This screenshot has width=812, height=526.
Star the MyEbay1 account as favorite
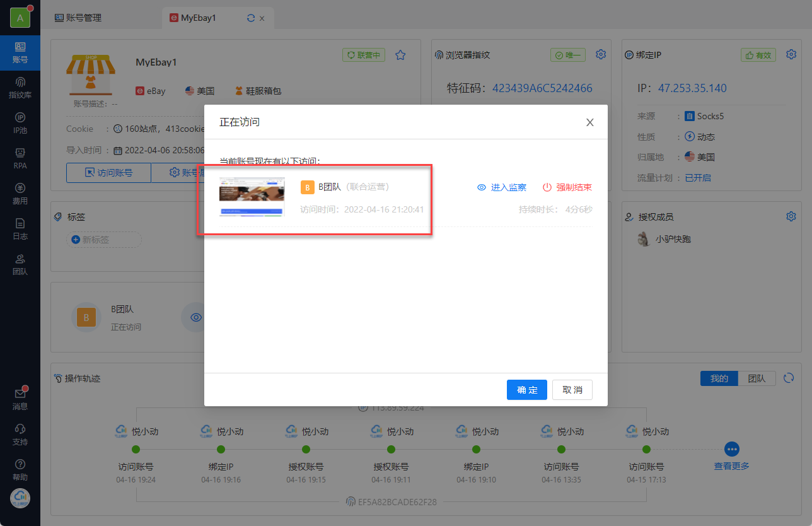(400, 56)
